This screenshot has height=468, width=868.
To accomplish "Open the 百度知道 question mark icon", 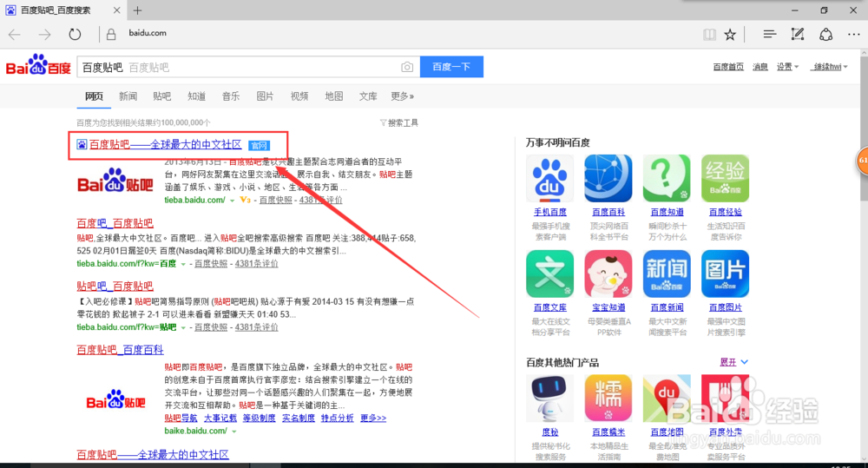I will click(x=667, y=178).
